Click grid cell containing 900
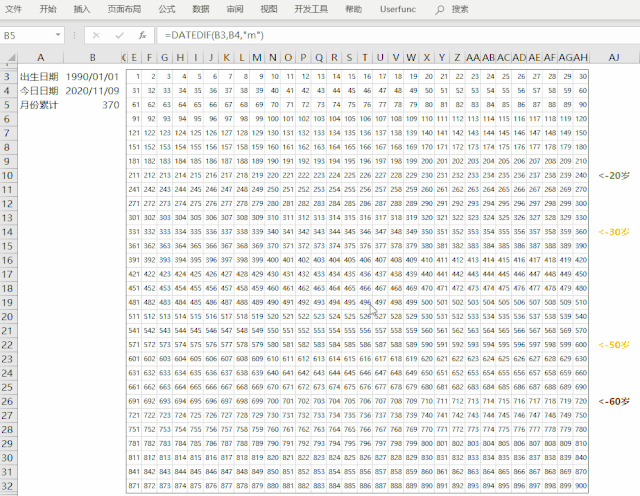640x496 pixels. 580,486
